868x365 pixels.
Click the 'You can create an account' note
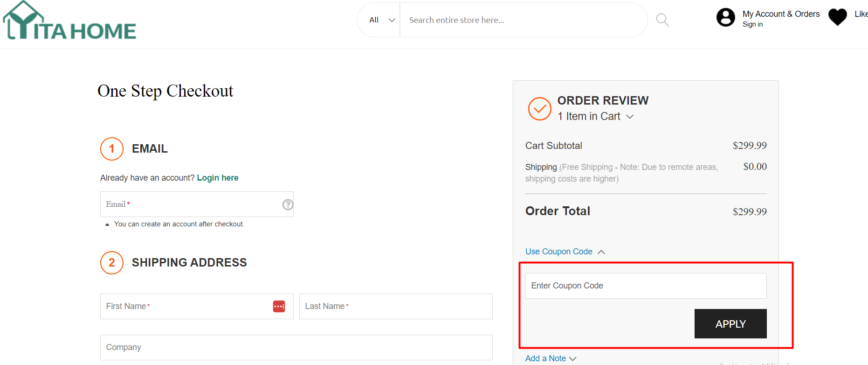[x=179, y=224]
